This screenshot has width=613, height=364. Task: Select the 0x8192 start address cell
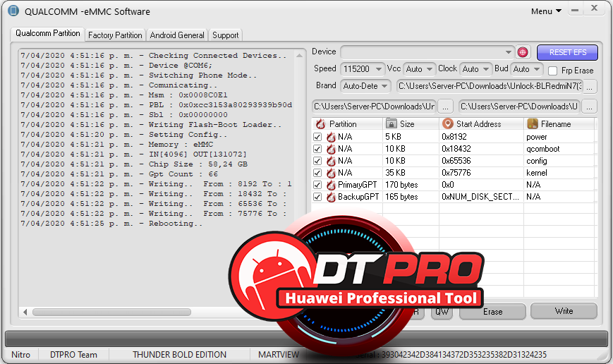click(481, 137)
